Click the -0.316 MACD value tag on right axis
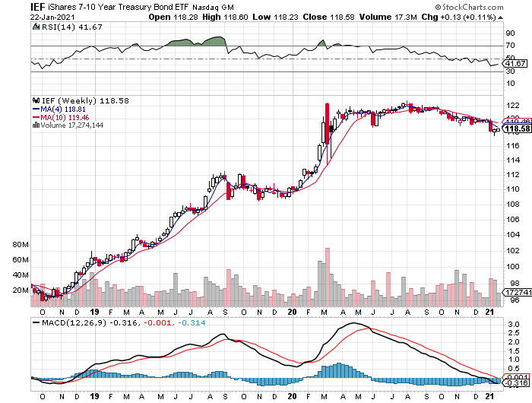Screen dimensions: 532x403 coord(517,383)
